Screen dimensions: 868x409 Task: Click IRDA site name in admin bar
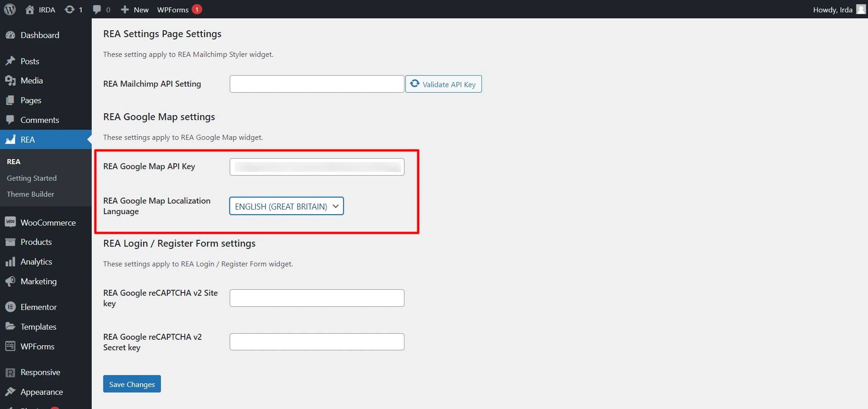(x=47, y=10)
